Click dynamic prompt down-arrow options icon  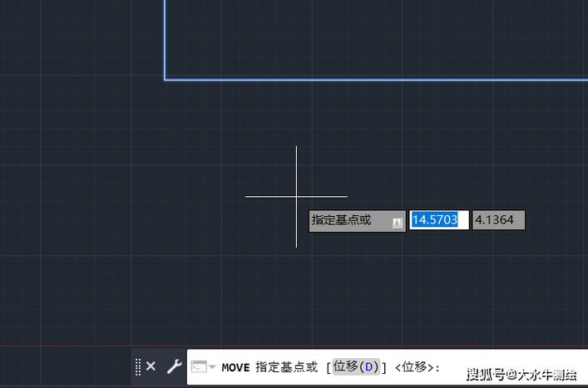tap(397, 223)
